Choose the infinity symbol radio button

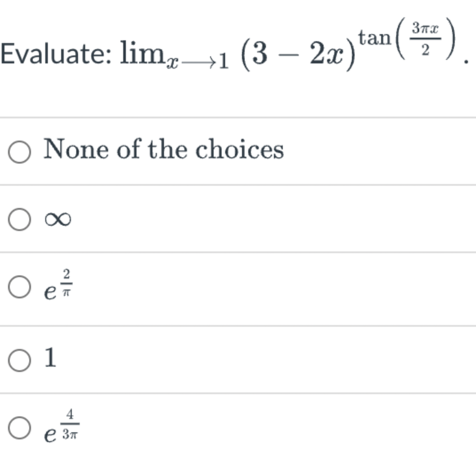20,219
